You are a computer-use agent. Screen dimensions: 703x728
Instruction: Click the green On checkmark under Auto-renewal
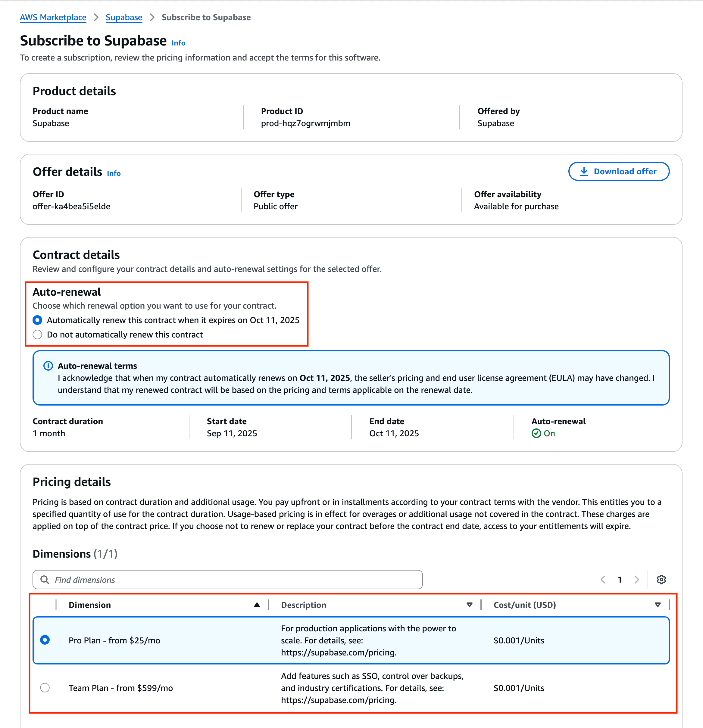pyautogui.click(x=536, y=433)
